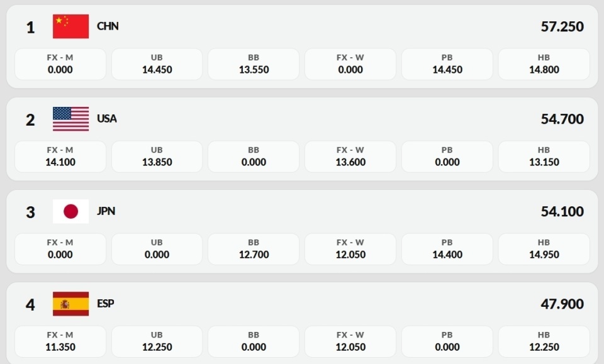Click Japan's total score 54.100
This screenshot has height=364, width=604.
562,212
